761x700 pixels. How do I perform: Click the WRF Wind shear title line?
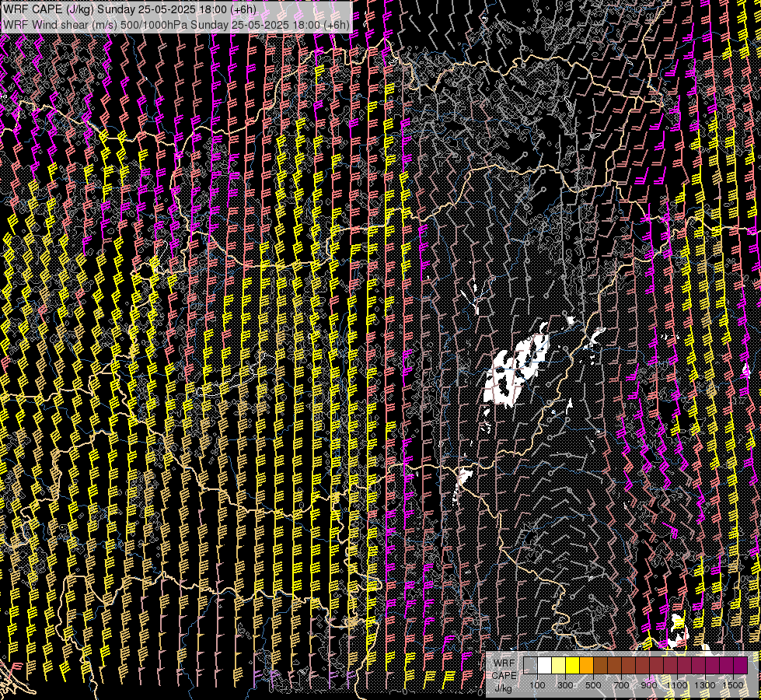click(x=176, y=25)
